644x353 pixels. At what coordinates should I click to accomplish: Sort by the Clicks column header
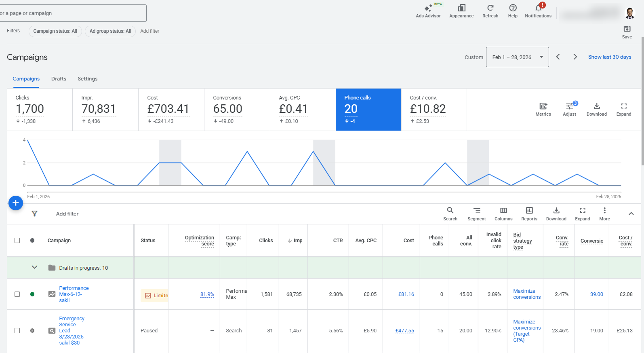(266, 241)
